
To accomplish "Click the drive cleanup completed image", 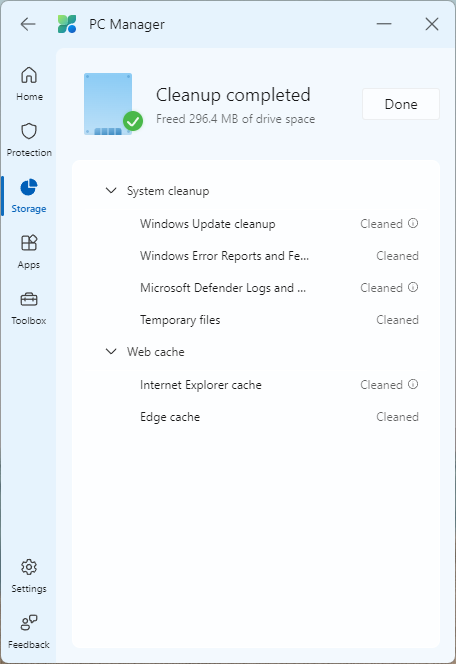I will [113, 104].
